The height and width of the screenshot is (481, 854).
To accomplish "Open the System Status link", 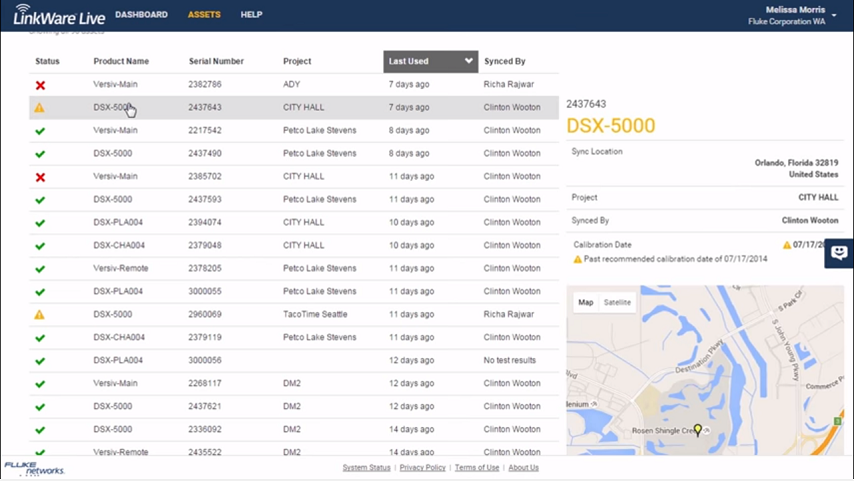I will pyautogui.click(x=367, y=467).
